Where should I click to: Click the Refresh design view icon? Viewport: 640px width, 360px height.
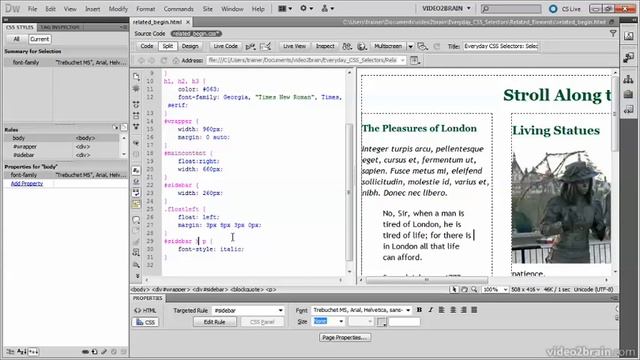[x=437, y=47]
